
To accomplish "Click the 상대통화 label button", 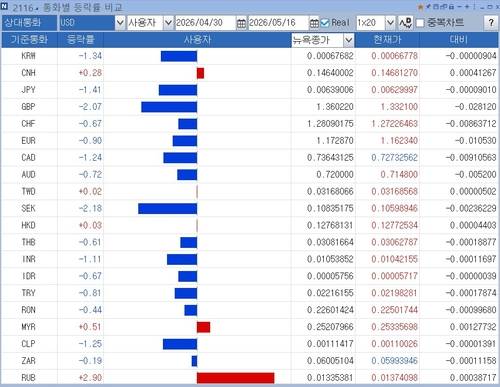I will (x=29, y=23).
